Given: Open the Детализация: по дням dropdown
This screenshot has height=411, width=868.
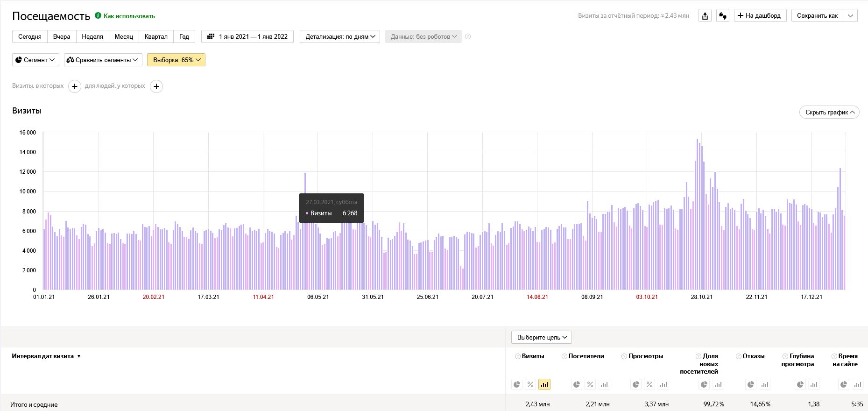Looking at the screenshot, I should [x=340, y=36].
